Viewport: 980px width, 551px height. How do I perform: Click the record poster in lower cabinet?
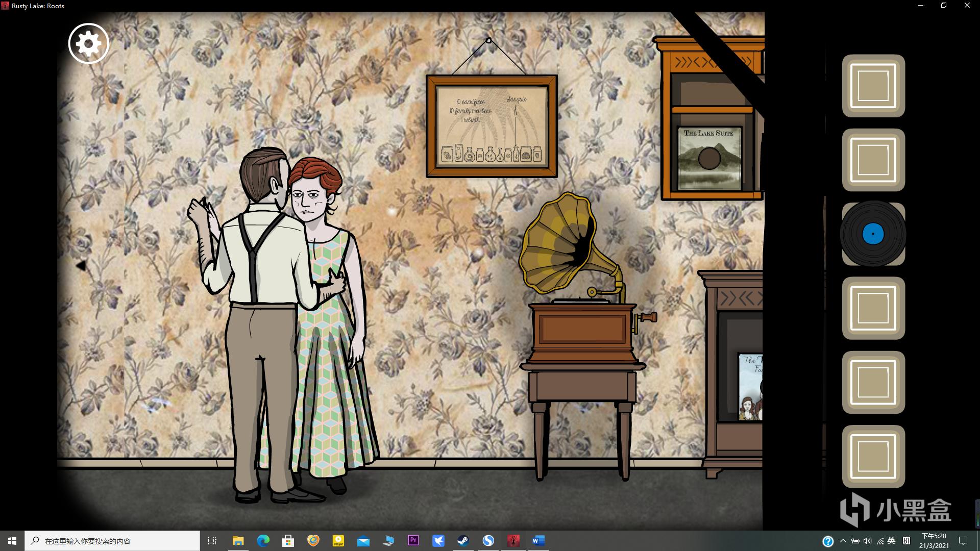click(x=750, y=387)
